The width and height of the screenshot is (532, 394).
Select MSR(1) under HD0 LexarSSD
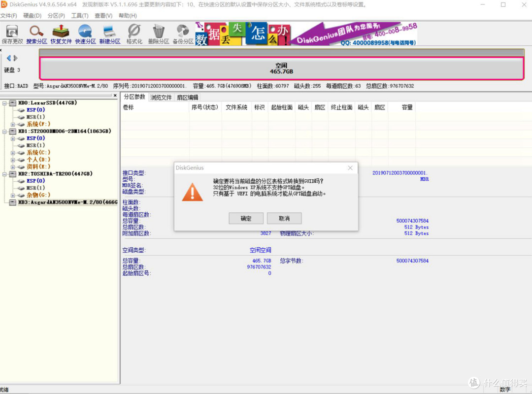35,117
